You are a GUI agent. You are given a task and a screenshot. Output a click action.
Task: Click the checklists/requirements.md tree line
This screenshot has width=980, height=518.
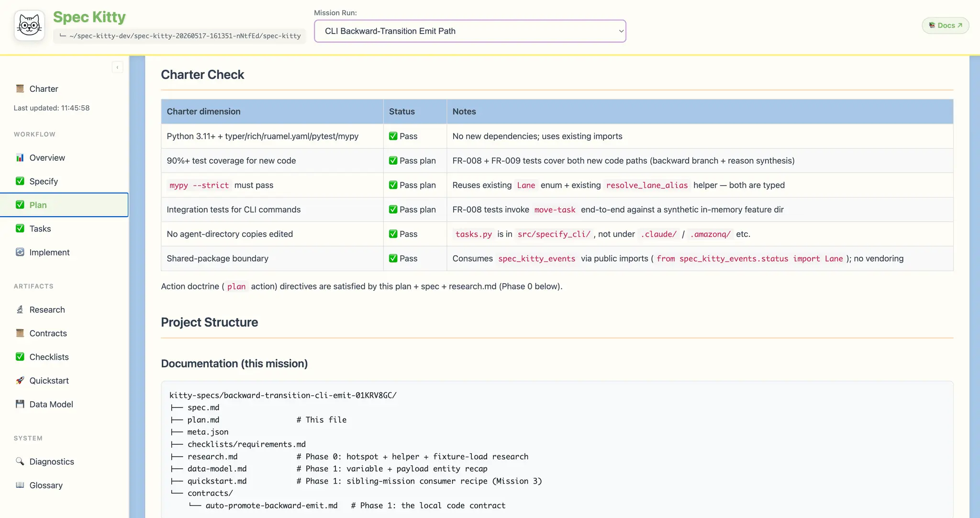click(238, 444)
